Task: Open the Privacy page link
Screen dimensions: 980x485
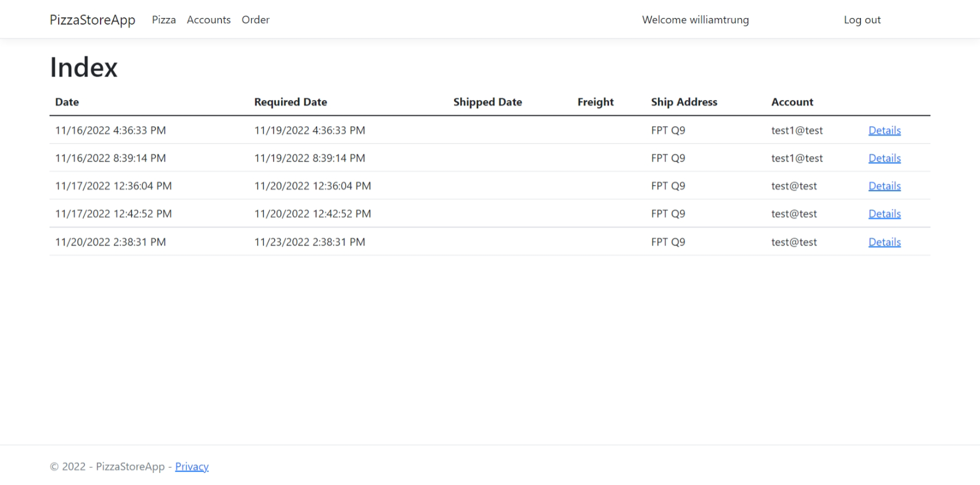Action: point(191,466)
